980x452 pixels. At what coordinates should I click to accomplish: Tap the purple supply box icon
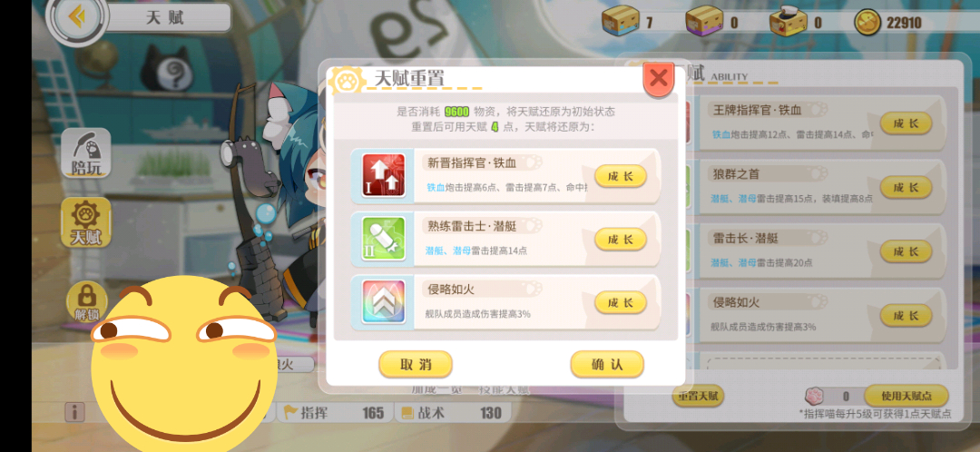pos(704,23)
